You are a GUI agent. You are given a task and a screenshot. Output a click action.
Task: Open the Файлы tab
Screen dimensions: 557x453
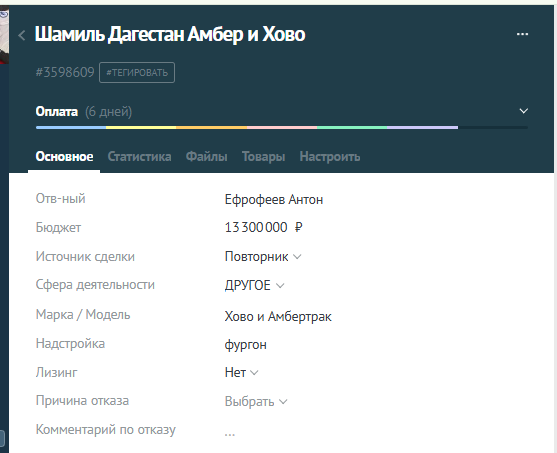coord(206,156)
